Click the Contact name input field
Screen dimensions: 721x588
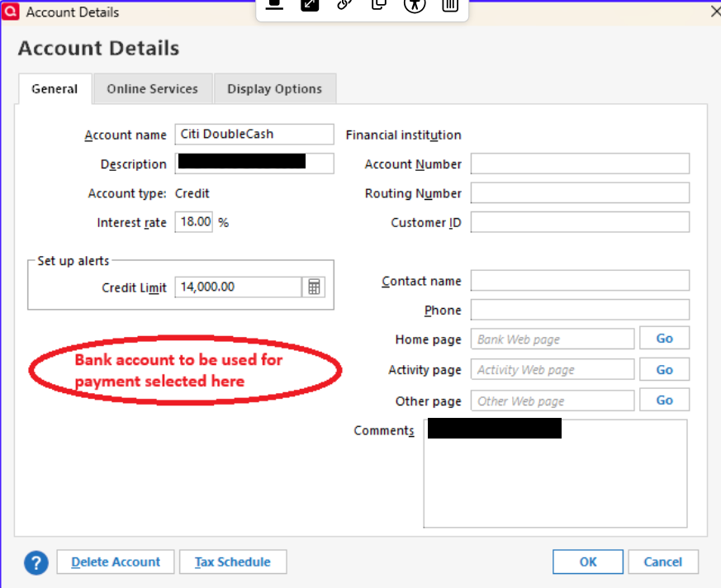pos(580,281)
